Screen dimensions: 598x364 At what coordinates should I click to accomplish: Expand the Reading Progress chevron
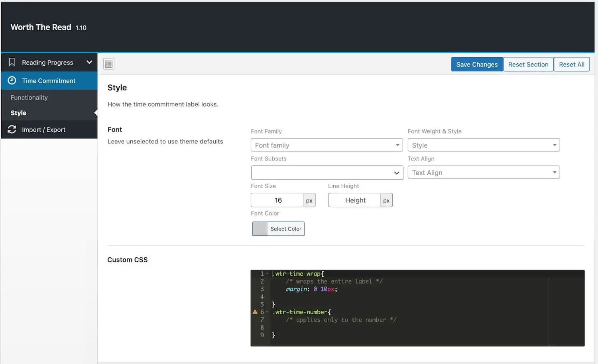89,62
